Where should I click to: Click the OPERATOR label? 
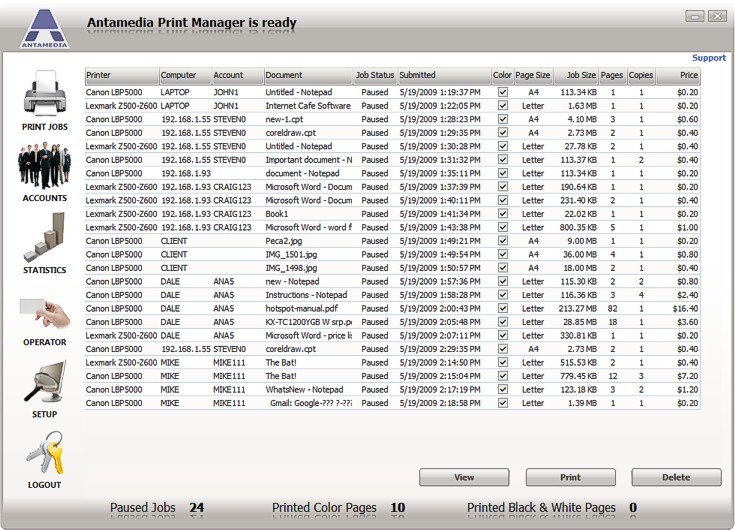pyautogui.click(x=45, y=343)
